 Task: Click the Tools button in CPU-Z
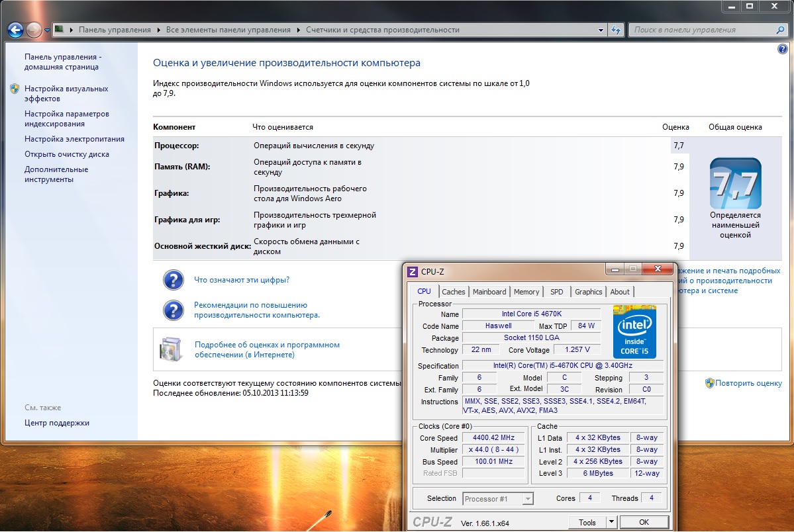(587, 522)
